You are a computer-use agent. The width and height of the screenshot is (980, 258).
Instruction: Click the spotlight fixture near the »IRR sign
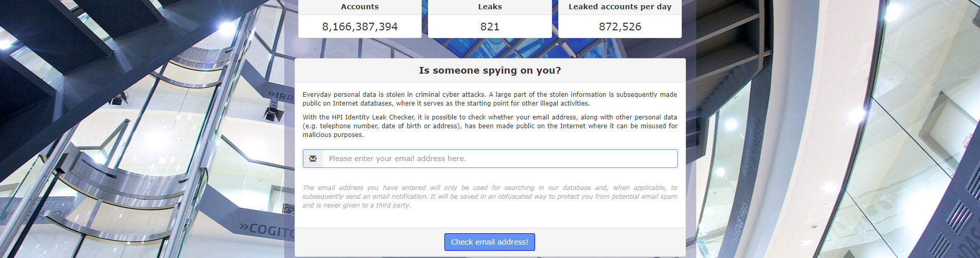click(x=273, y=109)
